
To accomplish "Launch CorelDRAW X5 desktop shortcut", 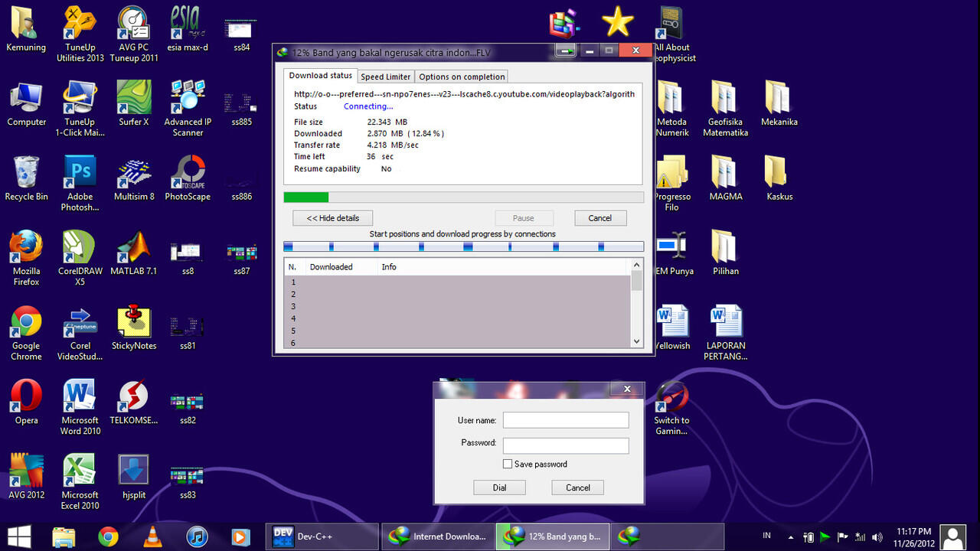I will (80, 259).
